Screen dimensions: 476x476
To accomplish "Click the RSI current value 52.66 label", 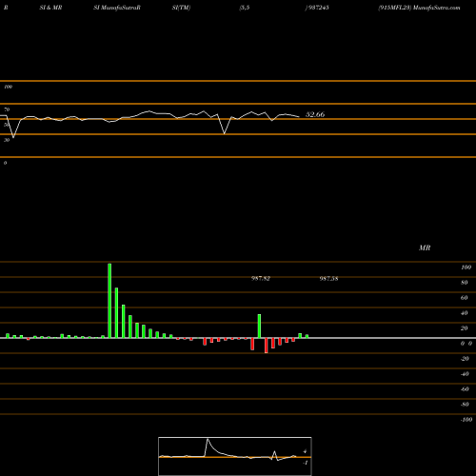I will (x=315, y=114).
